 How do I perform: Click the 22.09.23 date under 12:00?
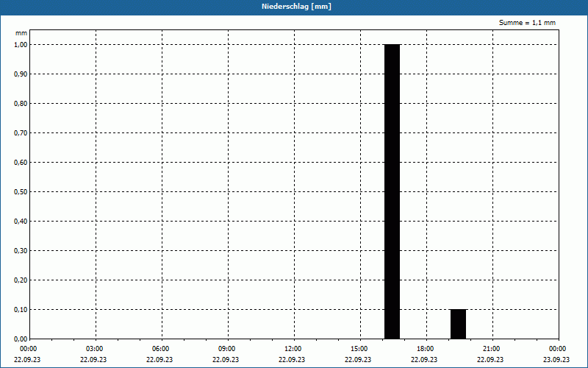[292, 359]
